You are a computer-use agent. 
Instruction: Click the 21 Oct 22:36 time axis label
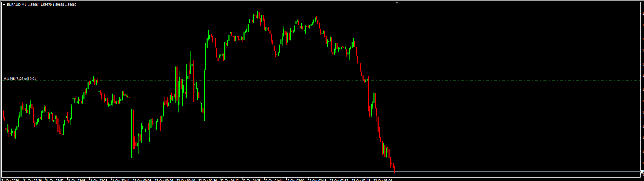32,180
